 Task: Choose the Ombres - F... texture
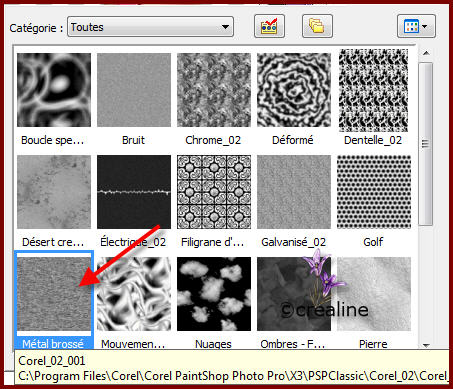click(294, 294)
